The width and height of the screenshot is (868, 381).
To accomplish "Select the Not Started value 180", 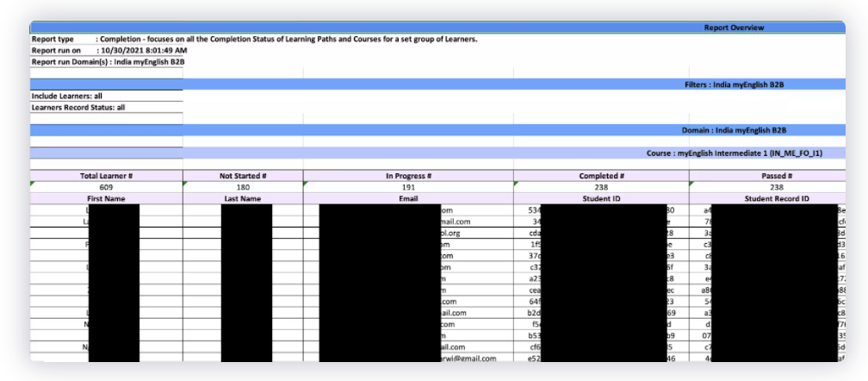I will point(243,187).
